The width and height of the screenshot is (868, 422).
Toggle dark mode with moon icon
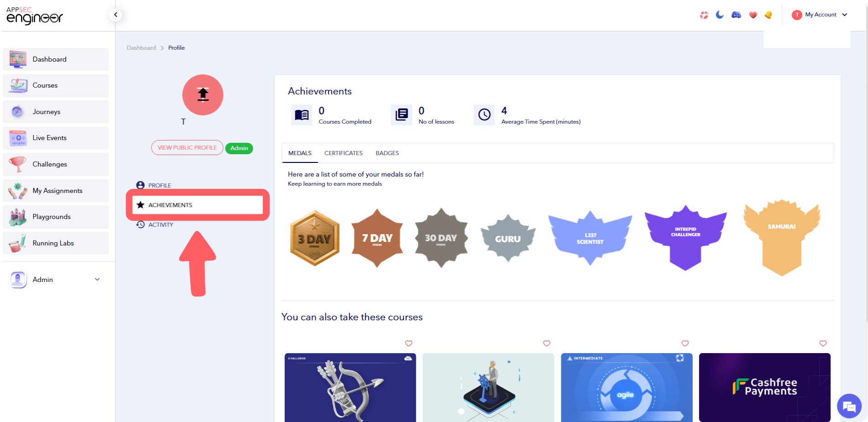pyautogui.click(x=720, y=15)
